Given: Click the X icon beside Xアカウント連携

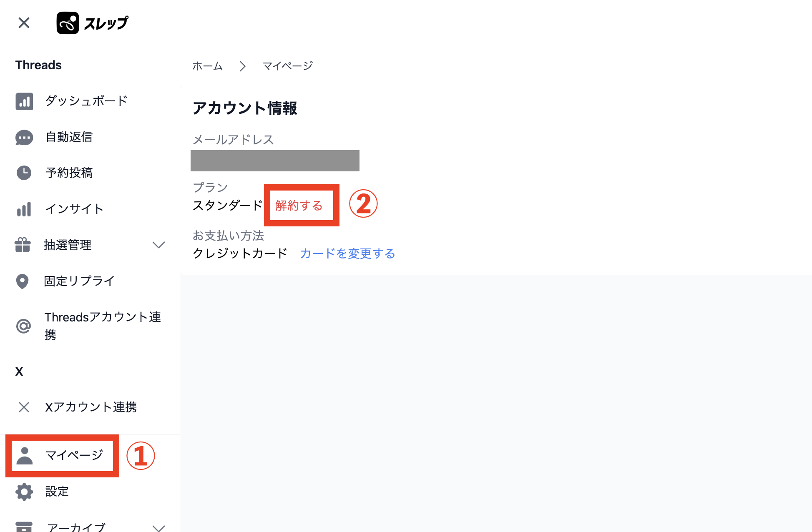Looking at the screenshot, I should click(24, 407).
